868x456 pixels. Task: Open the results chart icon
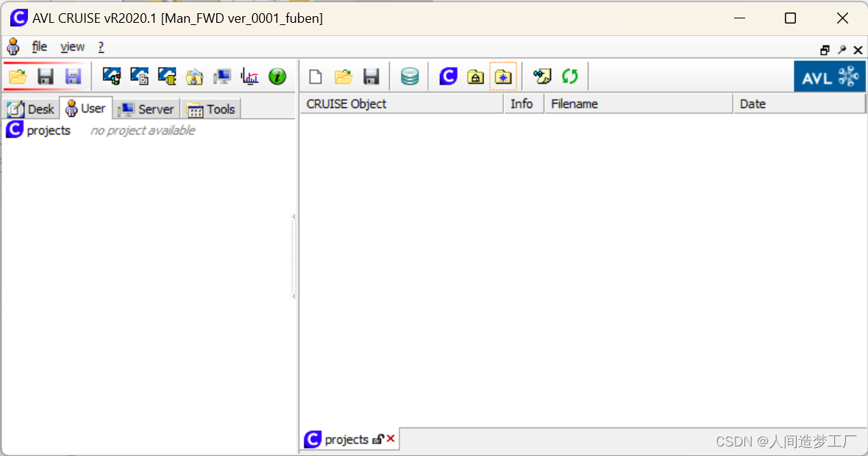[249, 76]
